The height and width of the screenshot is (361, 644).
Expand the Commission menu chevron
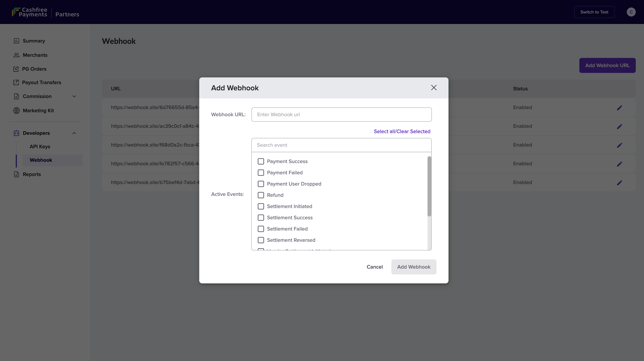(74, 96)
